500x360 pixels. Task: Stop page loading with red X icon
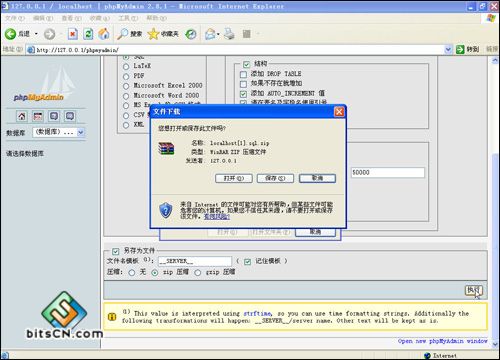[72, 34]
